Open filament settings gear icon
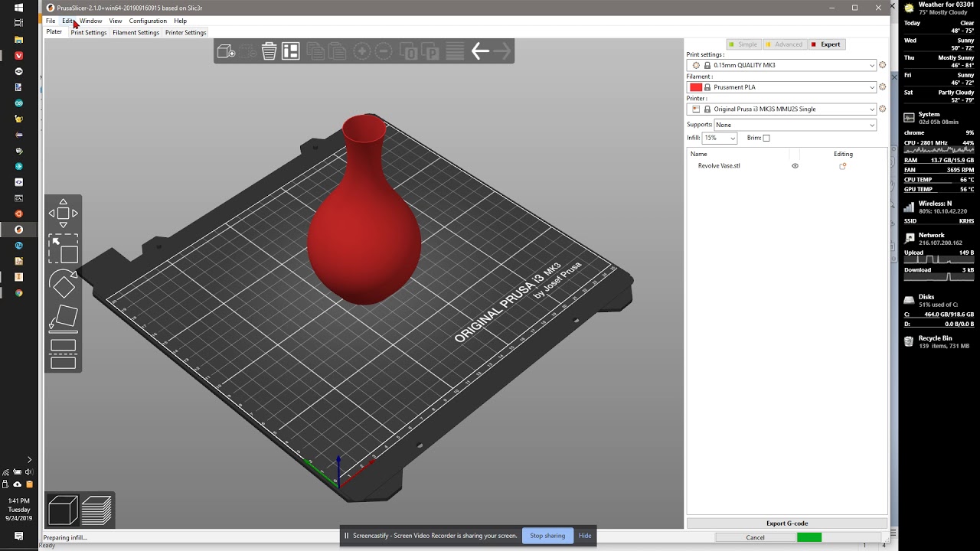The width and height of the screenshot is (980, 551). pyautogui.click(x=882, y=87)
